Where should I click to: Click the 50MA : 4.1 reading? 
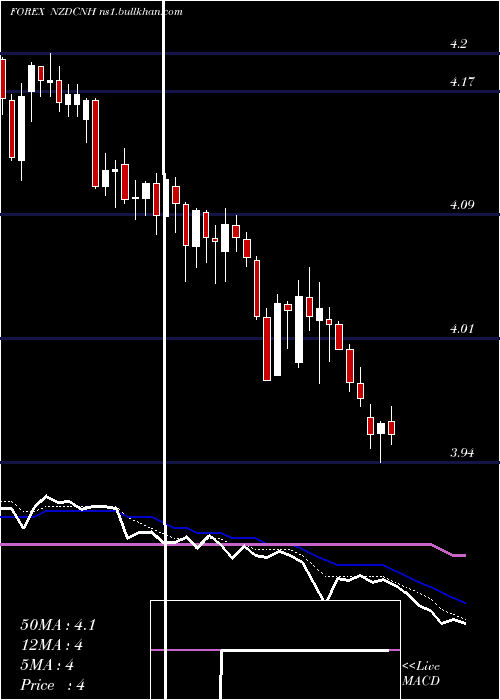pyautogui.click(x=58, y=625)
